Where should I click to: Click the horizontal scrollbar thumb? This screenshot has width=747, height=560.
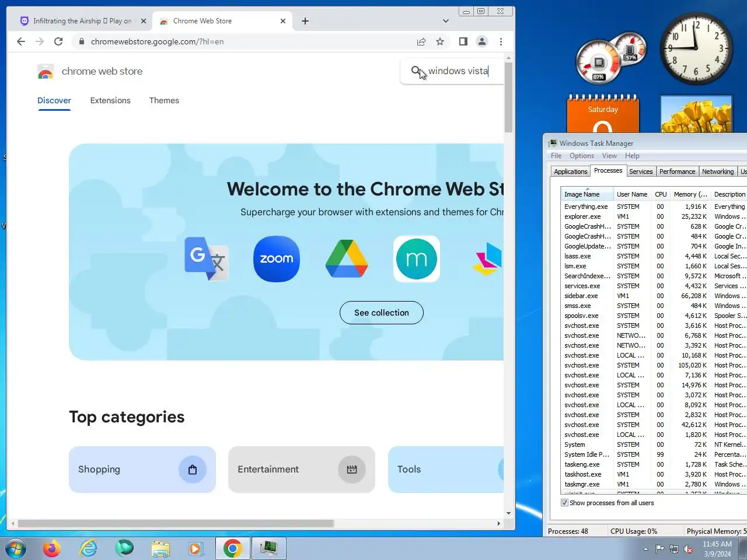[x=176, y=524]
